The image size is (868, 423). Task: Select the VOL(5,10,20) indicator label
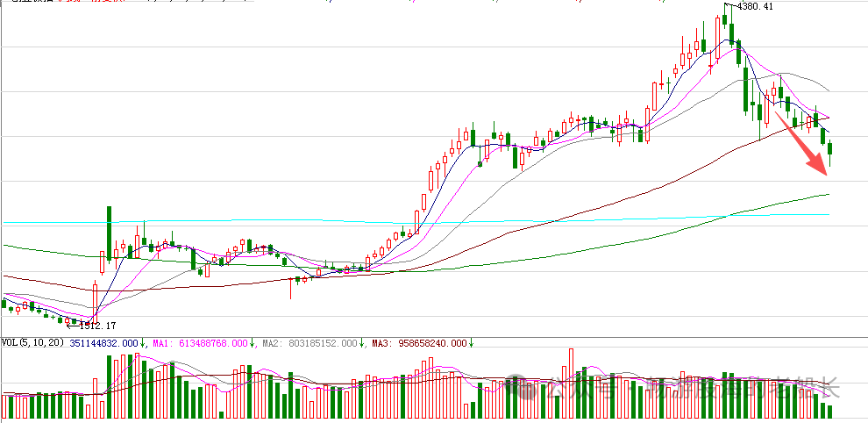pos(32,343)
